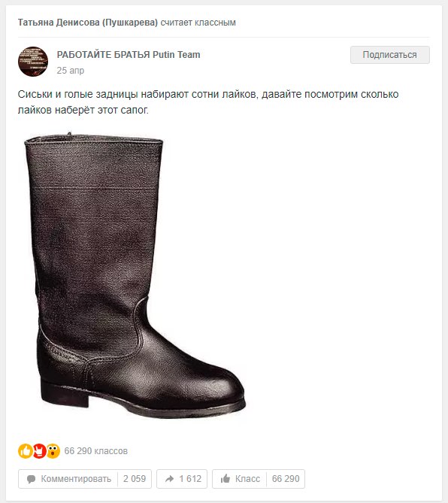Click the считает классным label
This screenshot has height=503, width=448.
[x=198, y=23]
